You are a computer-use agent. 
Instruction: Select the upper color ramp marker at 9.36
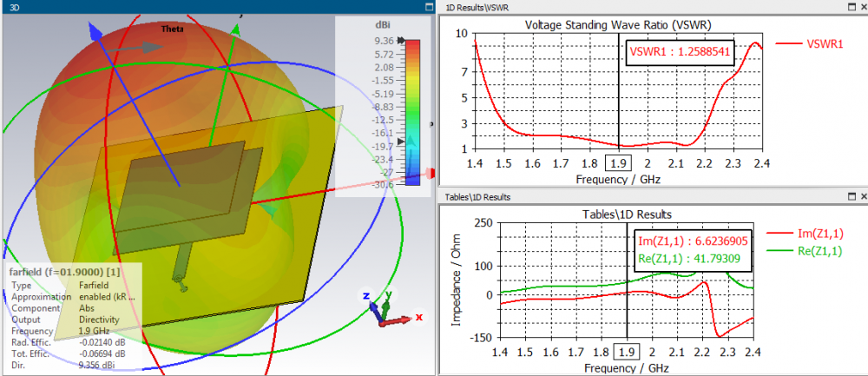point(402,41)
